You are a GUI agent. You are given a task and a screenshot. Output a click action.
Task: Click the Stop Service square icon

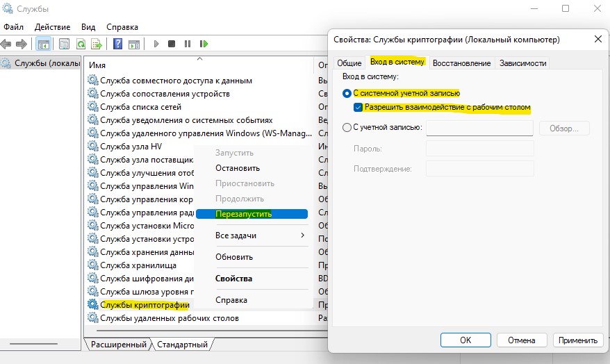point(172,44)
